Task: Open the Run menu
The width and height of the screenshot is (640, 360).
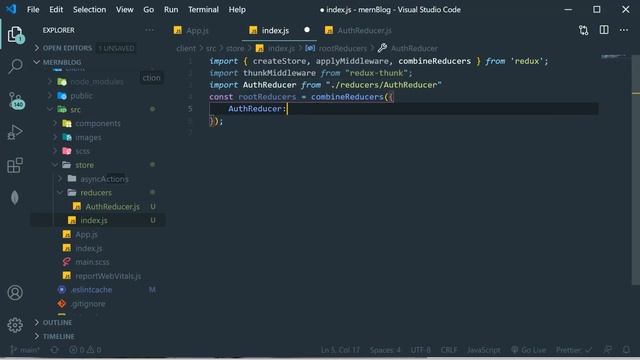Action: click(171, 9)
